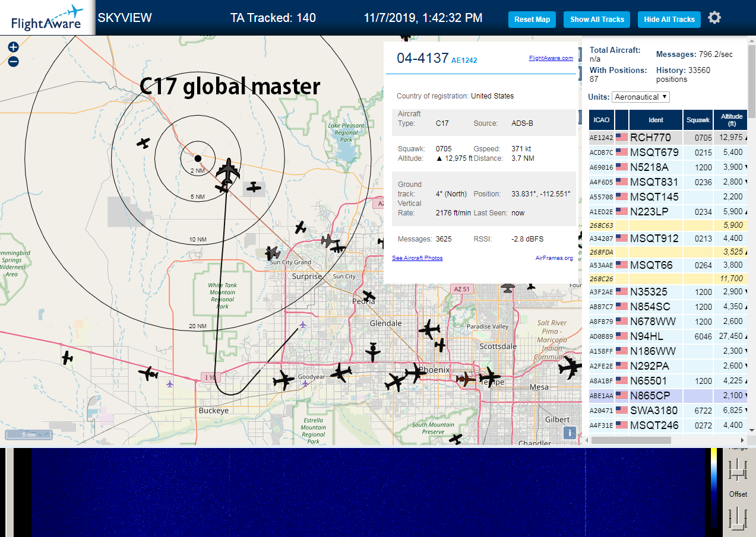This screenshot has height=537, width=756.
Task: Select the small aircraft west of the receiver dot
Action: tap(143, 143)
